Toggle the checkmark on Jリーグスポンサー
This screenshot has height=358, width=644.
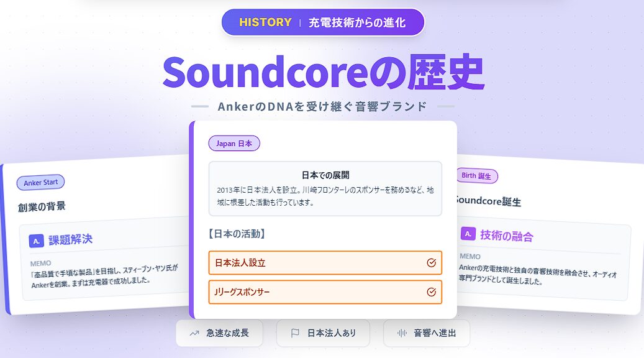pyautogui.click(x=432, y=292)
